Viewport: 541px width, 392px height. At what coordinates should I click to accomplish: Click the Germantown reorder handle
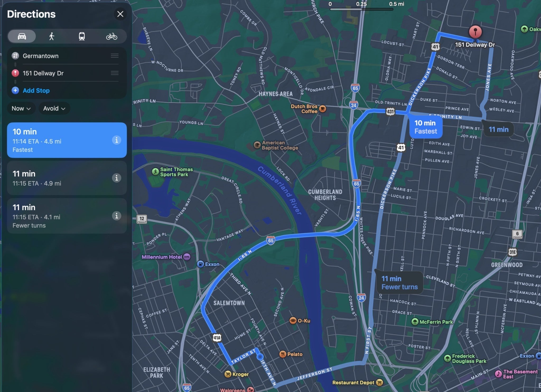click(114, 56)
